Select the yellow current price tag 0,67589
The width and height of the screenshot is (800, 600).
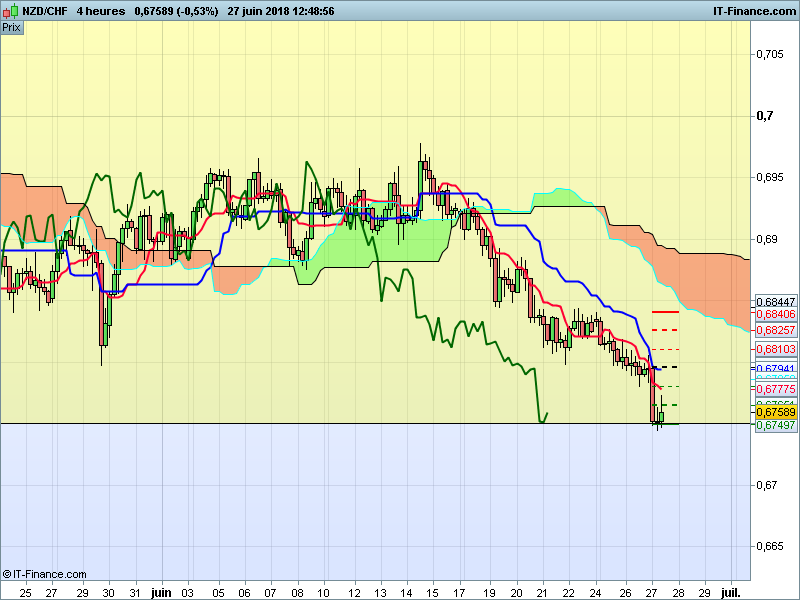(x=776, y=412)
